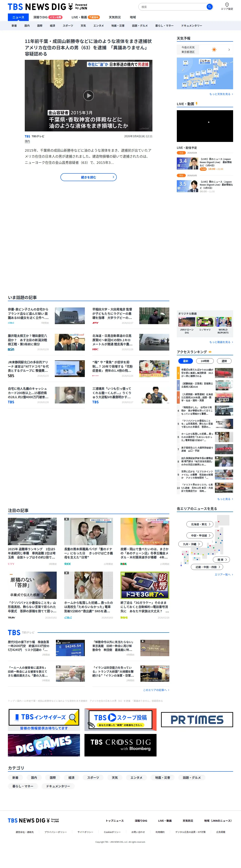Select the 経済 category chip
Viewport: 241px width, 868px height.
click(71, 778)
